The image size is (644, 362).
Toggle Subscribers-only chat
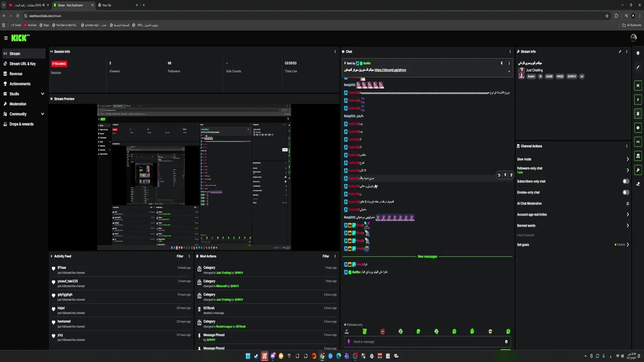[x=625, y=182]
